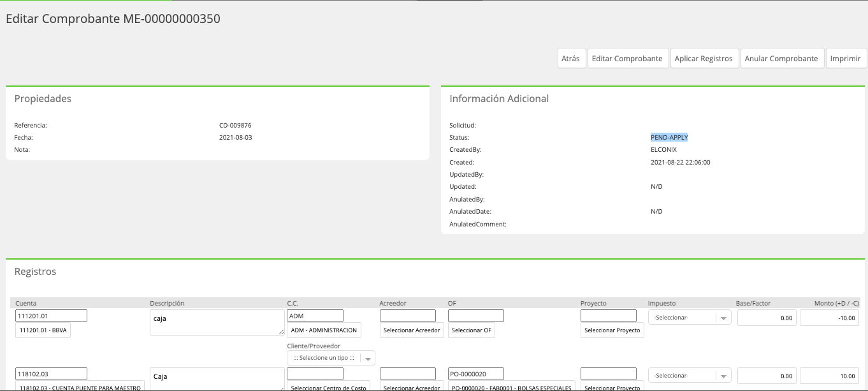The height and width of the screenshot is (391, 868).
Task: Click the Registros section heading
Action: click(x=35, y=272)
